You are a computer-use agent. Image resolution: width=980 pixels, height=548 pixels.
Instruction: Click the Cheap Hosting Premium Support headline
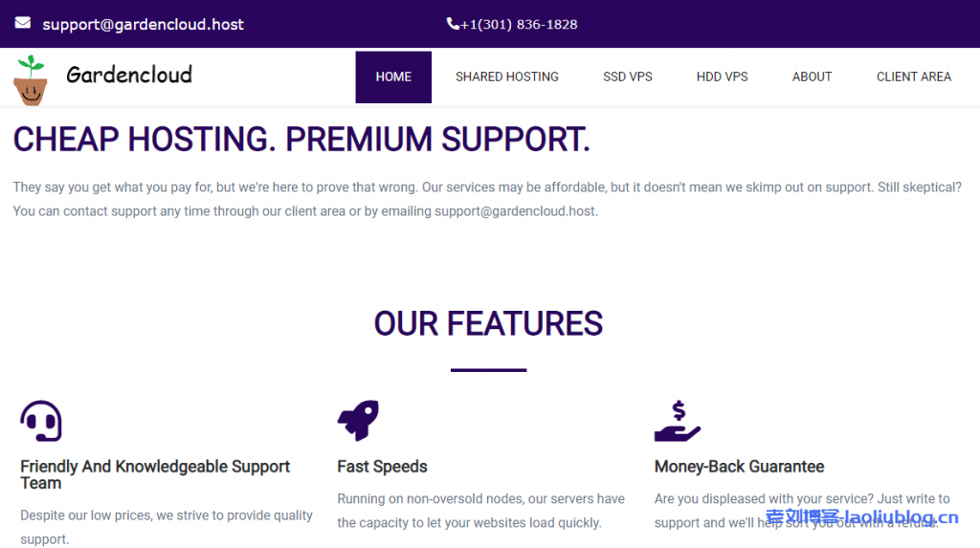(301, 140)
